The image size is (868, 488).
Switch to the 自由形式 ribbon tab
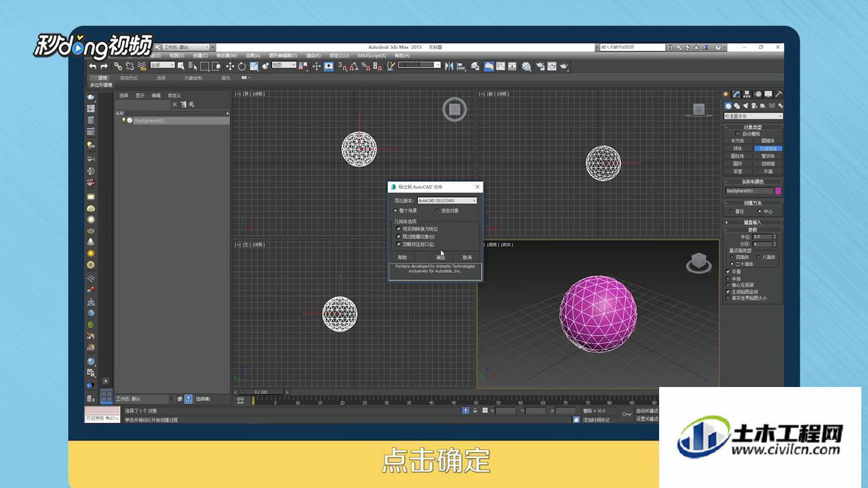pos(128,78)
